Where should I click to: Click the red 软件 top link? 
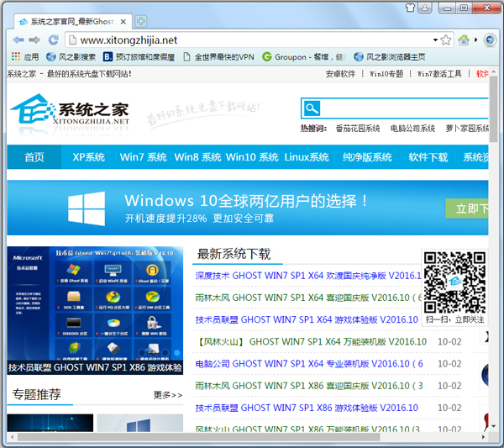point(482,74)
